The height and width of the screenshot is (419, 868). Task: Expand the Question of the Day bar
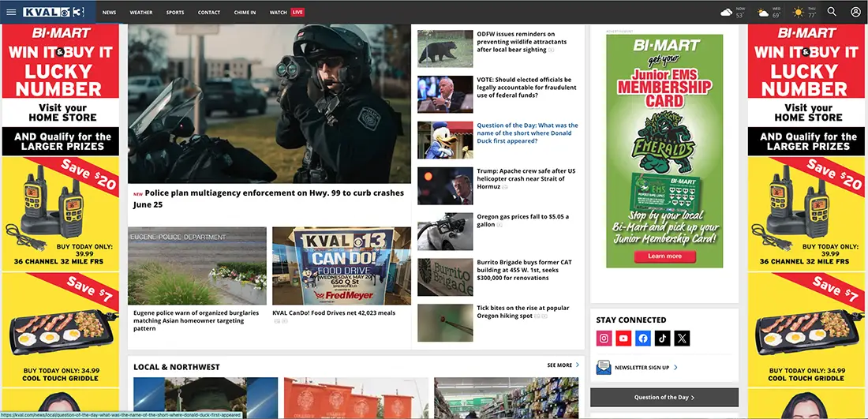[664, 398]
